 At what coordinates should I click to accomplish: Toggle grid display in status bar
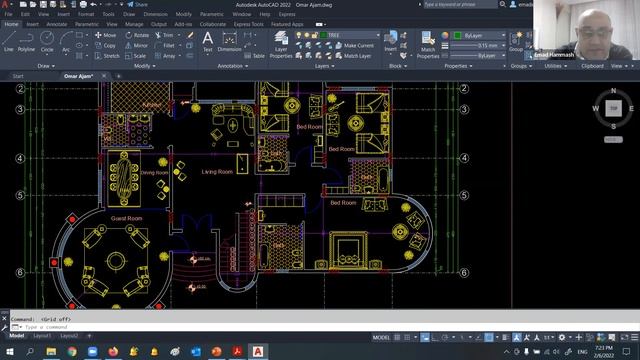coord(397,338)
